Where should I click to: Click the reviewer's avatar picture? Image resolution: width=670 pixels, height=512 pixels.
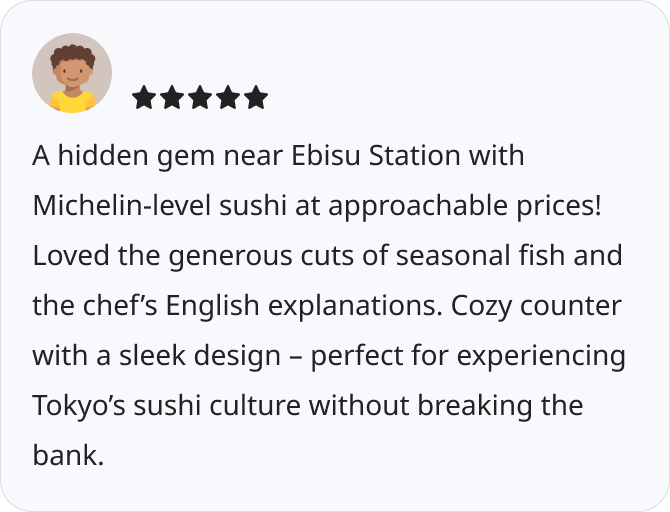(x=72, y=73)
